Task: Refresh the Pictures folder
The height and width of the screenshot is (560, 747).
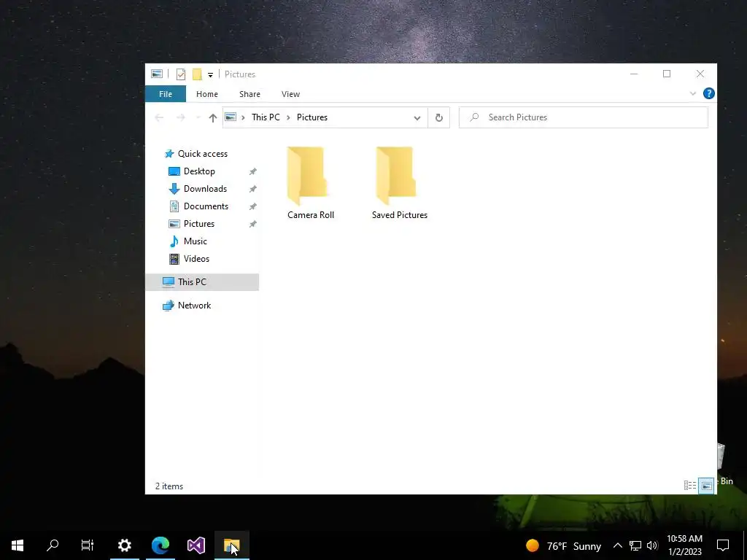Action: 438,117
